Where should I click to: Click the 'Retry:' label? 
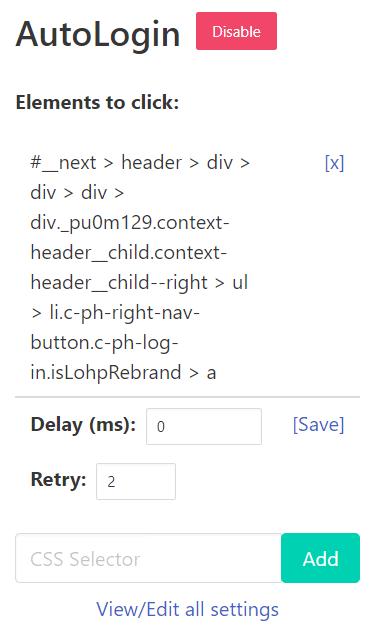[x=58, y=479]
